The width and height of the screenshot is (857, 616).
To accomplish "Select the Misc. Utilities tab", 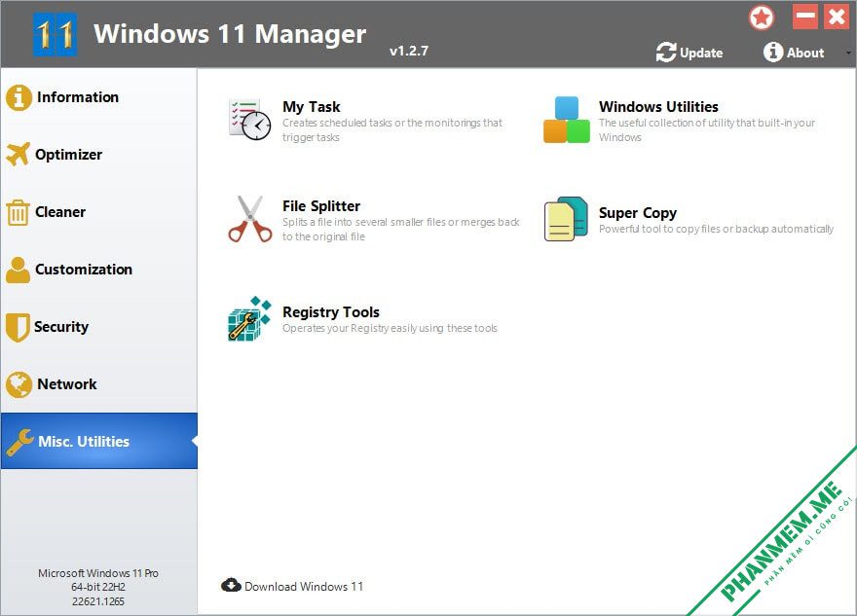I will [99, 441].
